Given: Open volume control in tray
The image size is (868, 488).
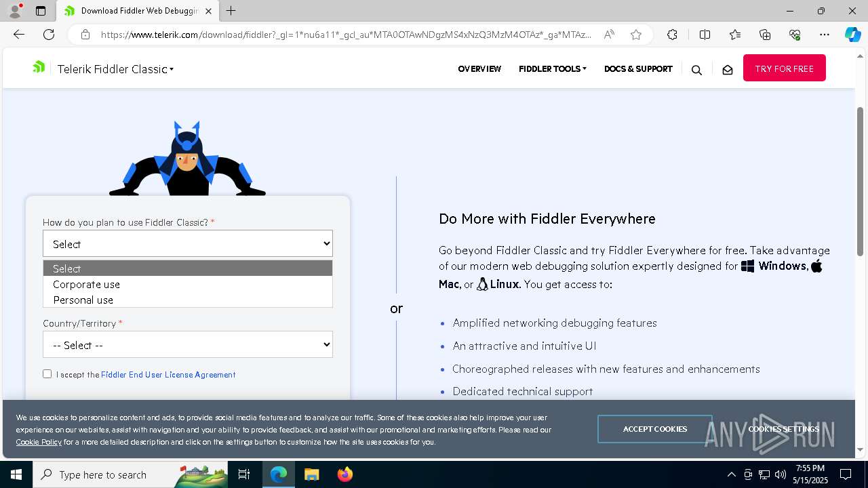Looking at the screenshot, I should click(781, 474).
